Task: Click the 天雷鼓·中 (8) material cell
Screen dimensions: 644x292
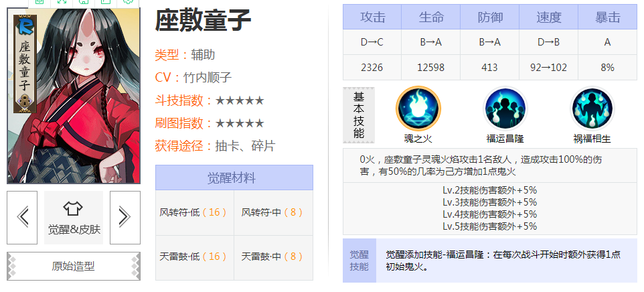Action: [274, 257]
